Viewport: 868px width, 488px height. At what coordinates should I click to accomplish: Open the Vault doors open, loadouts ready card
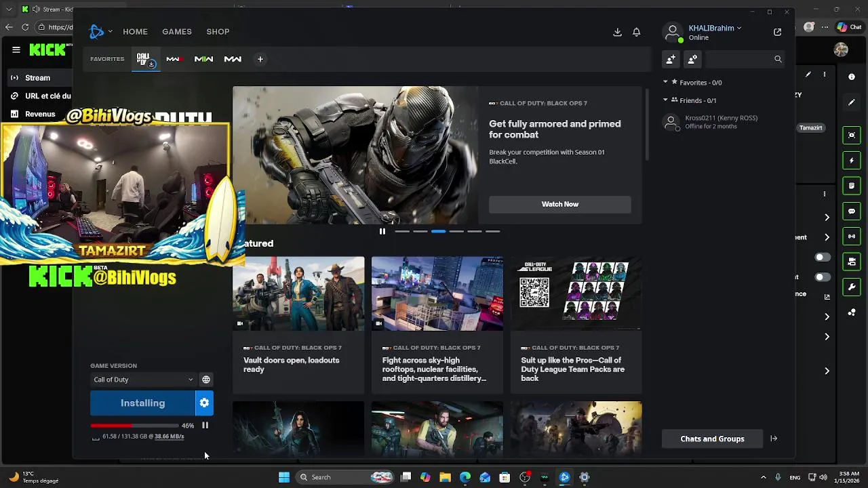pyautogui.click(x=298, y=325)
